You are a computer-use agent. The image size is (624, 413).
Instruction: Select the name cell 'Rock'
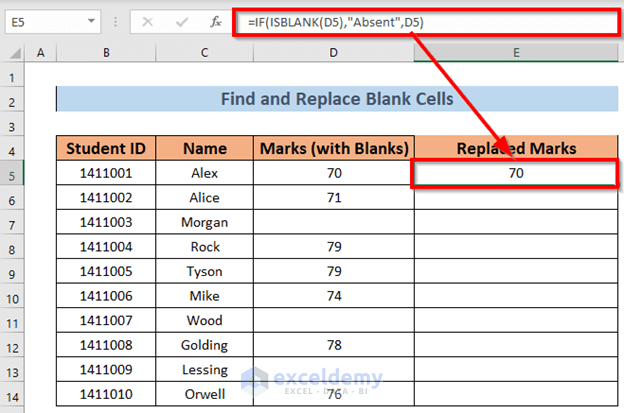pos(205,247)
